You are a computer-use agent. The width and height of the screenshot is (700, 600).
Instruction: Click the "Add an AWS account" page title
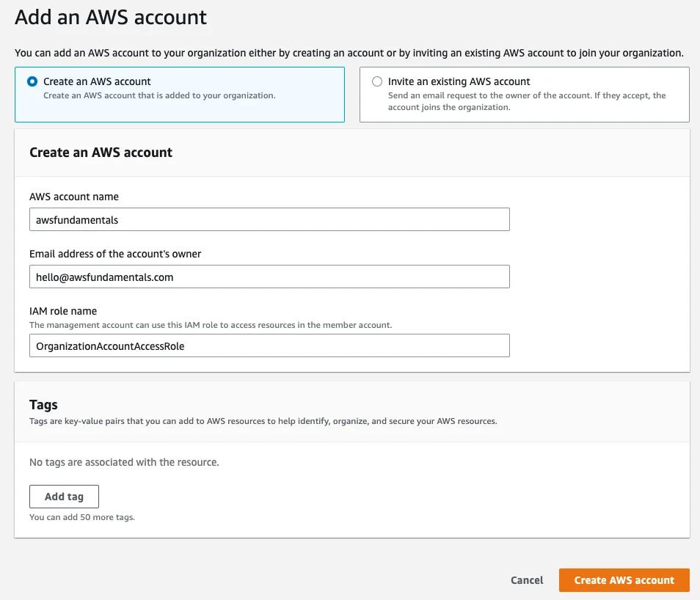(111, 18)
